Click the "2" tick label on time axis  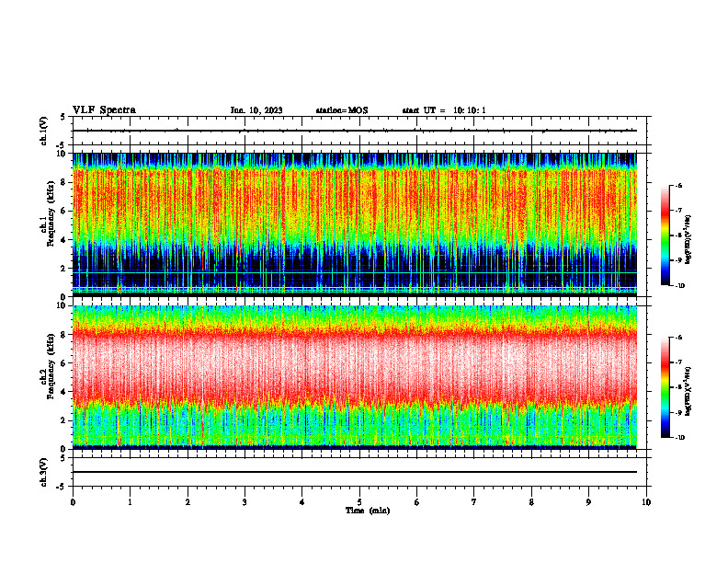(188, 502)
